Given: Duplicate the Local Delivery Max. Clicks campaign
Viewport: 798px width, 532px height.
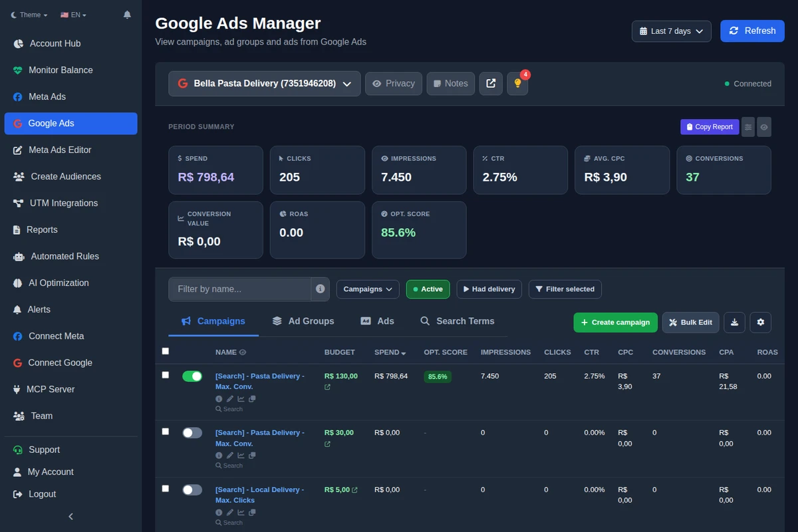Looking at the screenshot, I should point(252,513).
